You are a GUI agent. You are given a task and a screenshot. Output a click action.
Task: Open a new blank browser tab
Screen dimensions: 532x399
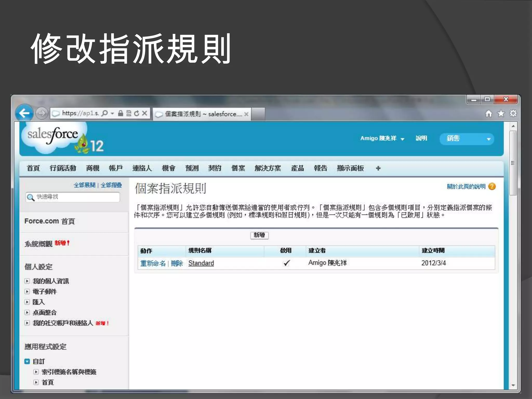tap(258, 114)
